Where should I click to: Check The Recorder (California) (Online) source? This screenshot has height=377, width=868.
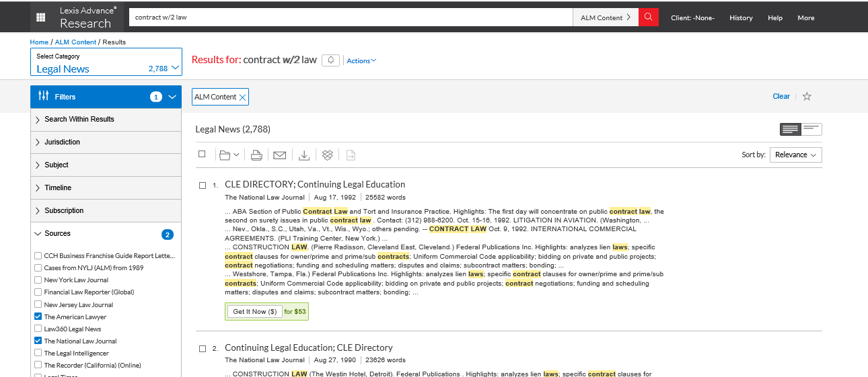(38, 366)
